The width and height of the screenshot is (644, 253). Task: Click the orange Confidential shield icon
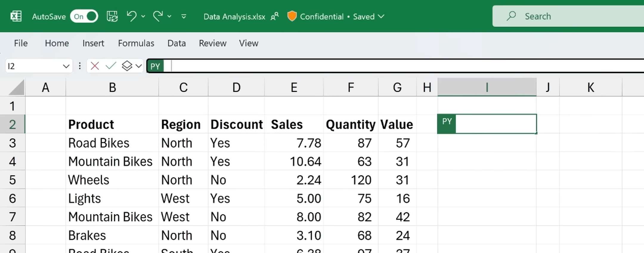point(292,16)
